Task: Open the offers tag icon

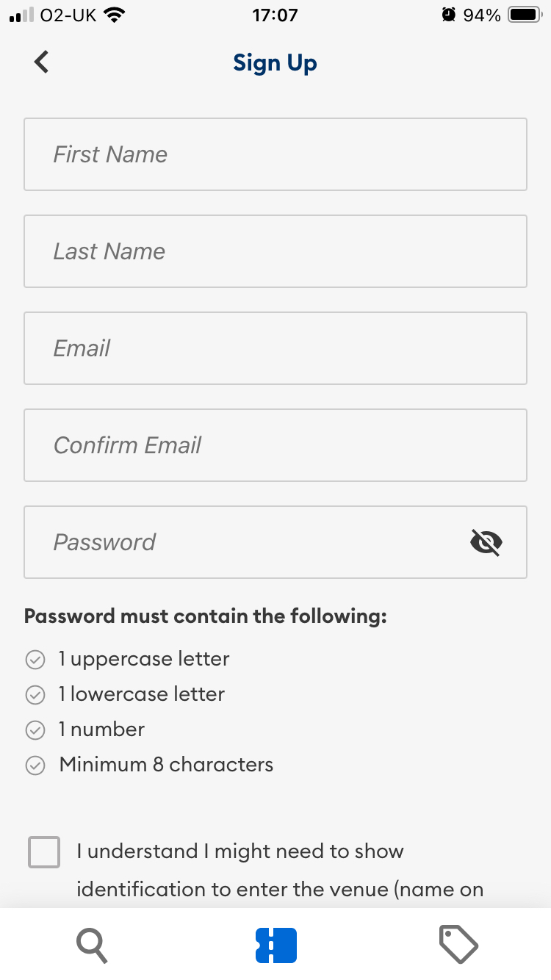Action: pos(458,944)
